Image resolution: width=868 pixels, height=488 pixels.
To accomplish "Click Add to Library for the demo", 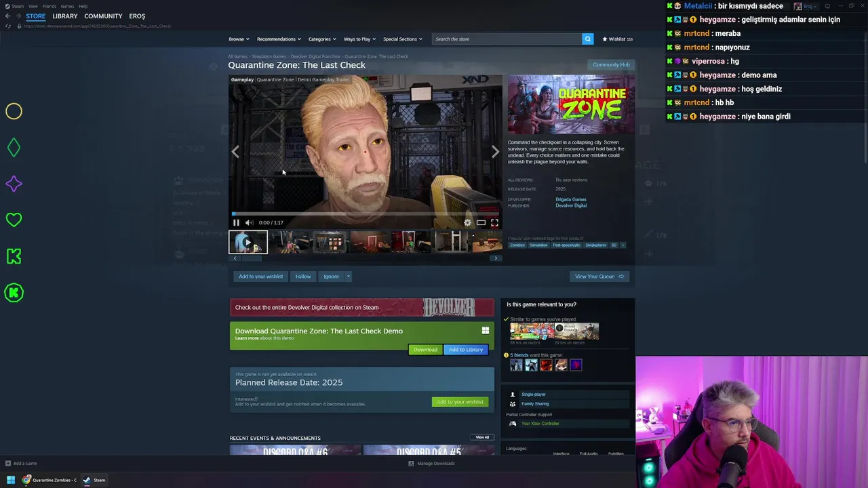I will click(466, 350).
